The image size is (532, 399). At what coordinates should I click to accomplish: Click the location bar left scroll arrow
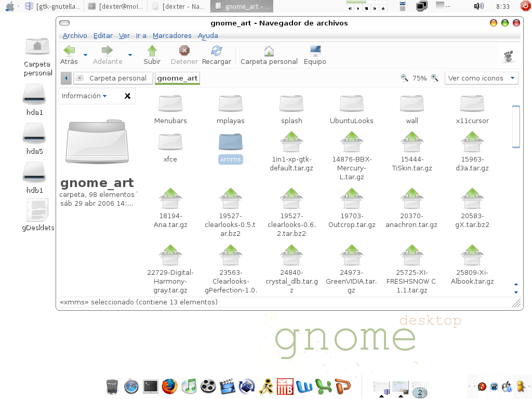(x=66, y=78)
